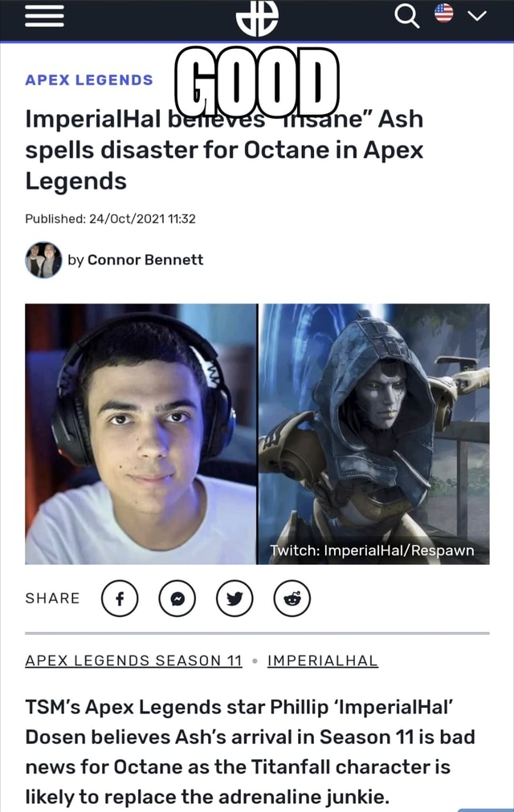This screenshot has width=514, height=812.
Task: Share article on Facebook
Action: tap(120, 598)
